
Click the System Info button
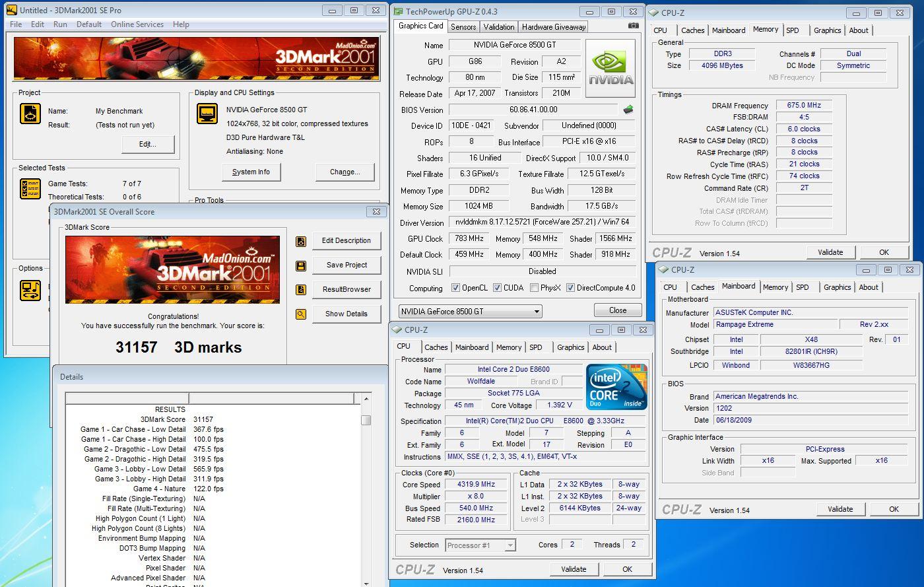tap(251, 172)
